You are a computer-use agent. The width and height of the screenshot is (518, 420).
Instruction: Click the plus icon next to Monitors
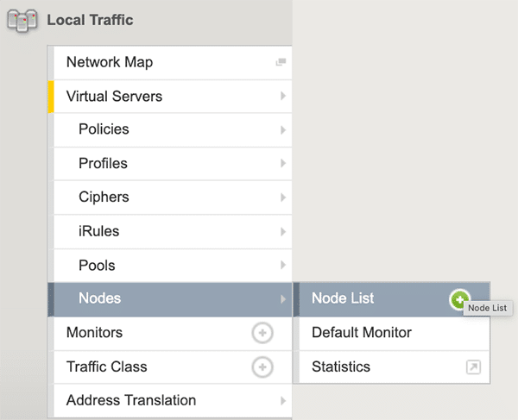(262, 333)
